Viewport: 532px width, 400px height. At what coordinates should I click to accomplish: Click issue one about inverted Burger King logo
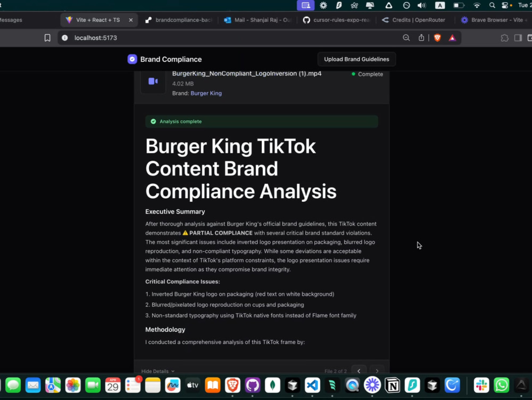[239, 294]
